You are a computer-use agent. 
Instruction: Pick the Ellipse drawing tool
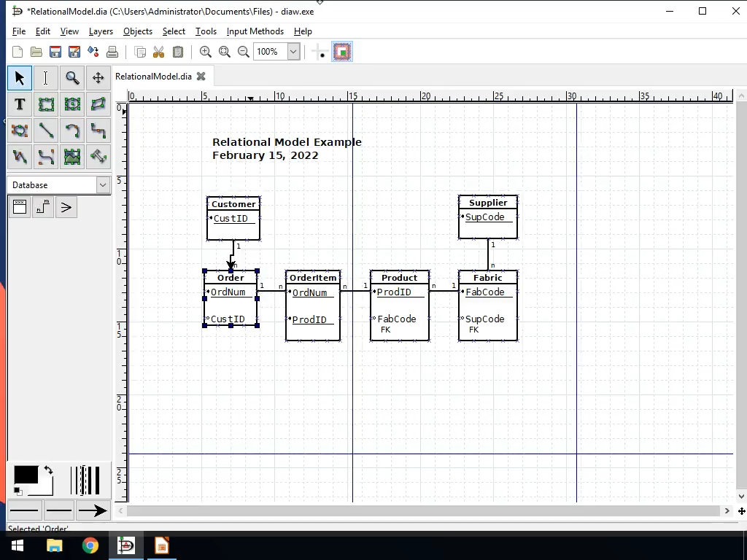pos(71,104)
